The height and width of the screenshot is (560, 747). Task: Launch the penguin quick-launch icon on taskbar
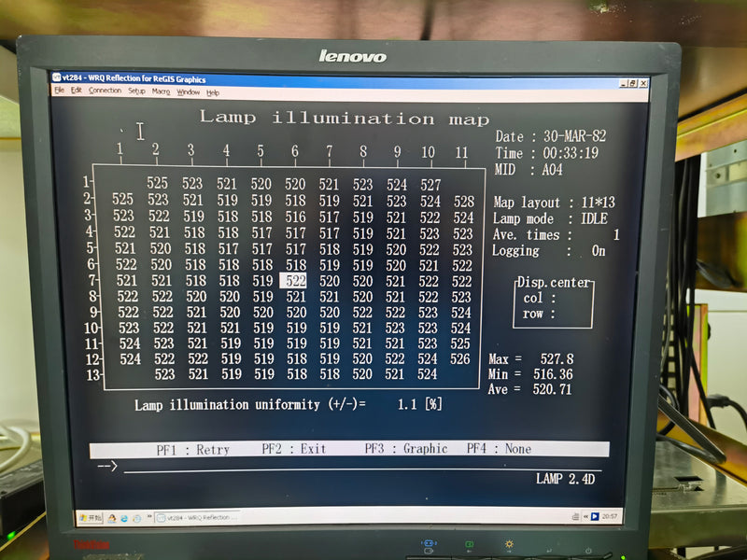click(112, 518)
